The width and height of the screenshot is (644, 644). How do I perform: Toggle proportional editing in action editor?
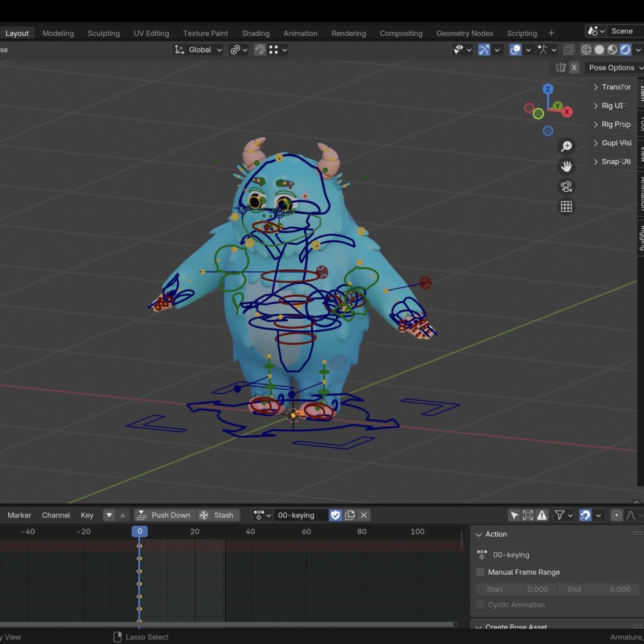coord(616,515)
